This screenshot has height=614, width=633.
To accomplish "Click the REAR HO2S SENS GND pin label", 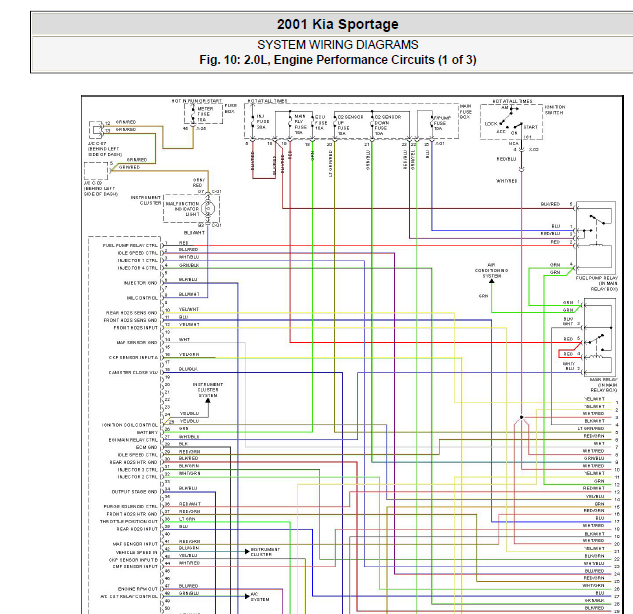I will 131,313.
